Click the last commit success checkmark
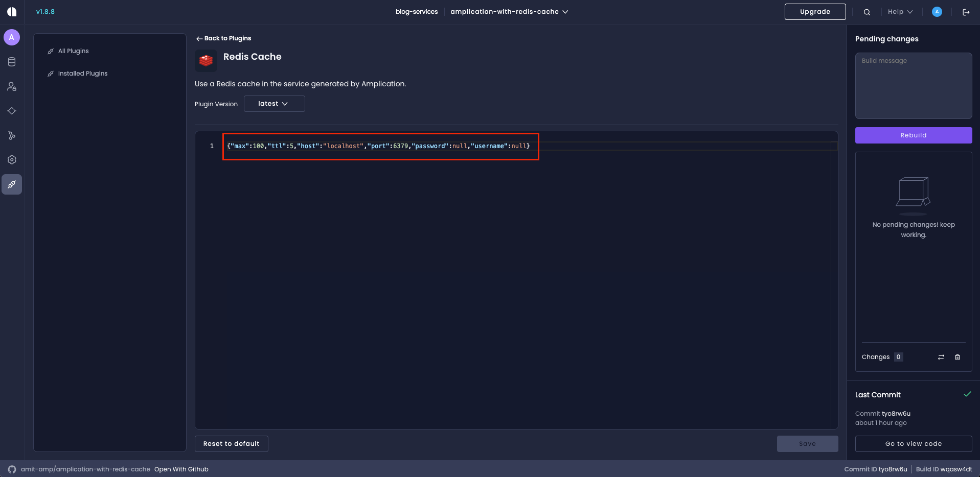Image resolution: width=980 pixels, height=477 pixels. [967, 394]
